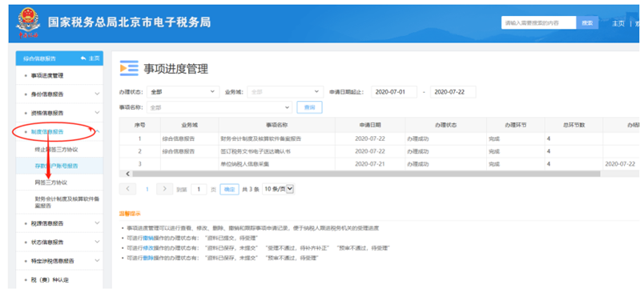Click the 业务域 column header

[x=190, y=125]
